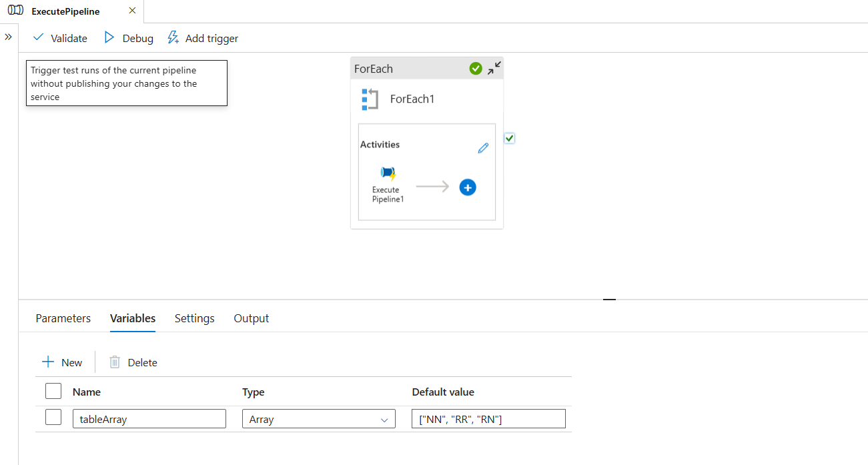Open the Output tab

coord(252,318)
